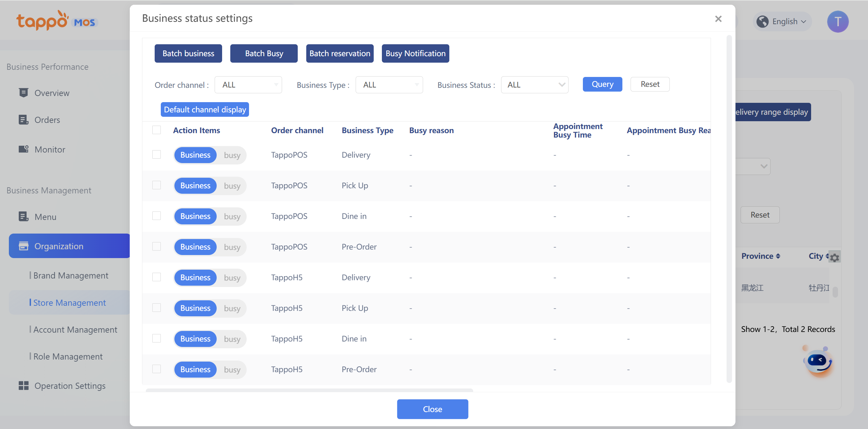
Task: Click the horizontal scrollbar under the table
Action: pos(309,390)
